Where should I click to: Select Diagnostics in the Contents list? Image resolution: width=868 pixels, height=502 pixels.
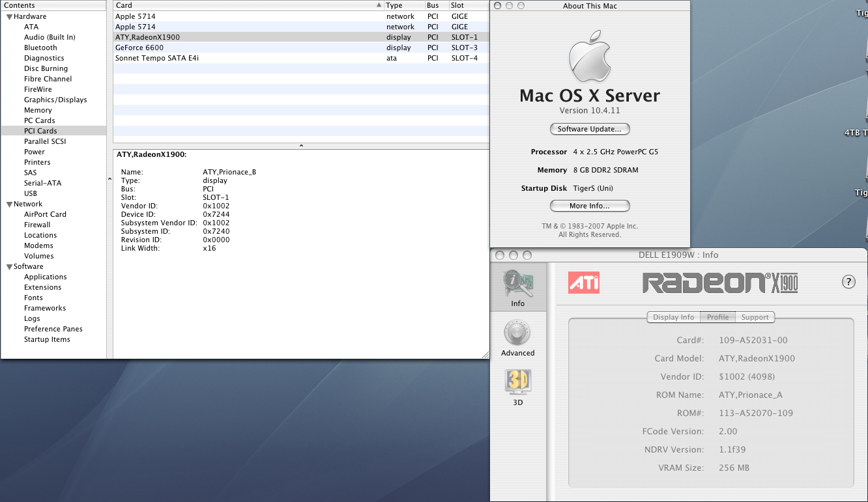click(x=44, y=58)
